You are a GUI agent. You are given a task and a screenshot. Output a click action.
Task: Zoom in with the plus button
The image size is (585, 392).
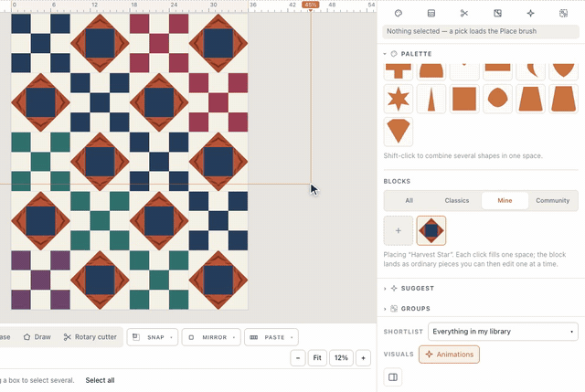363,358
